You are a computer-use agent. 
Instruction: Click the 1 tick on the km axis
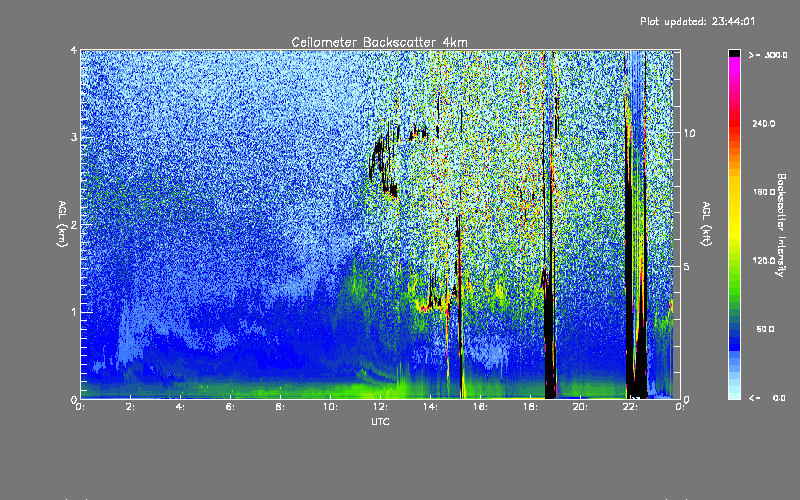74,312
